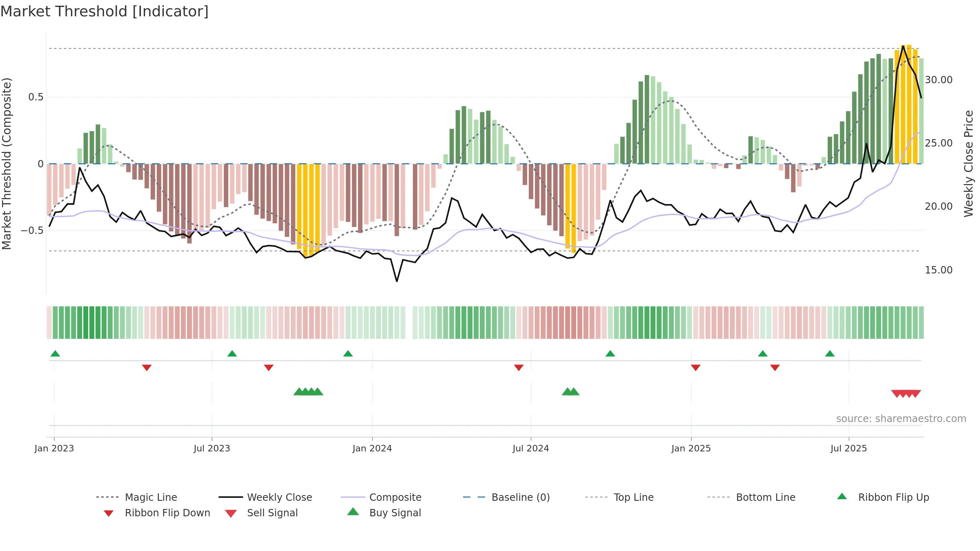Click the 20.00 price axis label
Viewport: 980px width, 551px height.
click(939, 207)
